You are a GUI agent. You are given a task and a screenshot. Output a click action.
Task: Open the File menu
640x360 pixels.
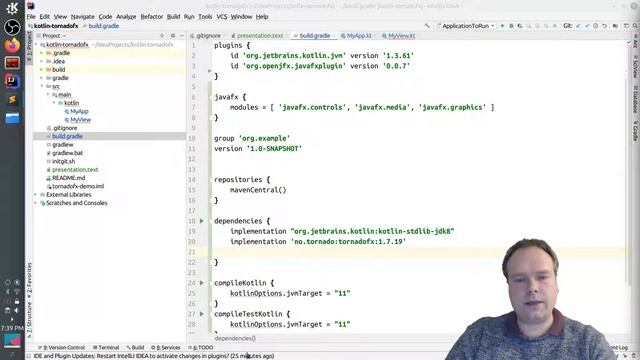point(31,17)
